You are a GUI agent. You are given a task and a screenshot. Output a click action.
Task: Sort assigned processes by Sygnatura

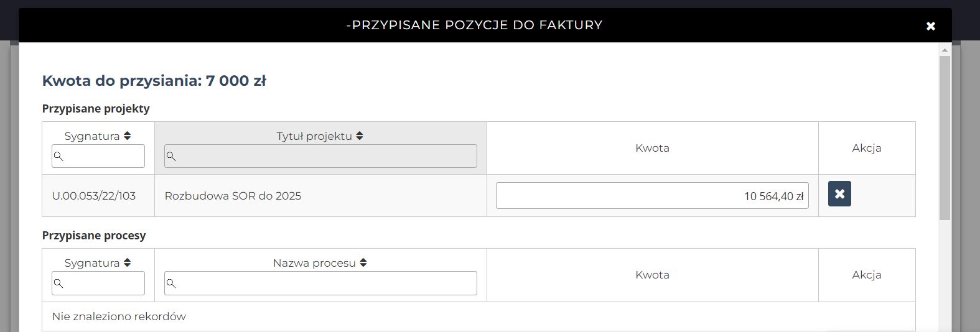(127, 263)
